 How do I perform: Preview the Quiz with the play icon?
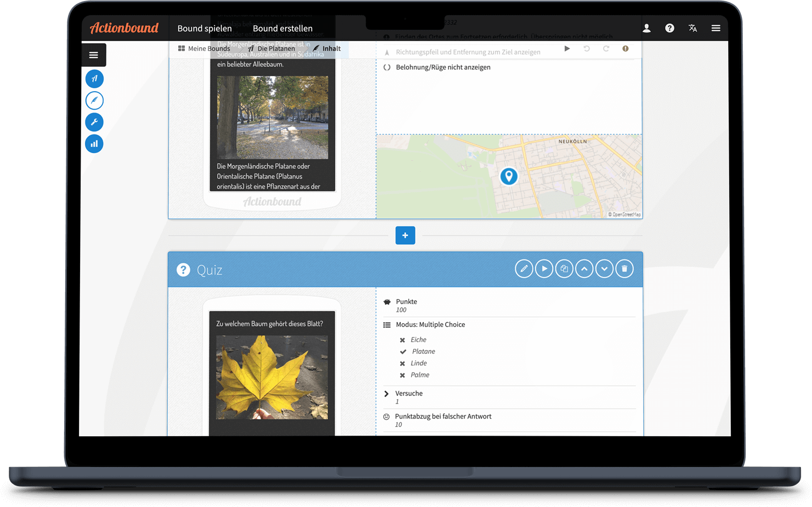544,268
